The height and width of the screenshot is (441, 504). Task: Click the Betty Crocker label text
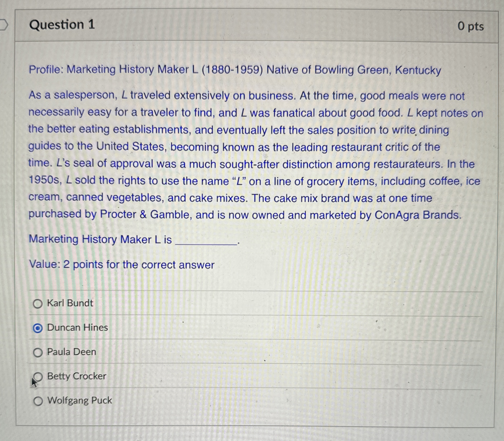[76, 376]
